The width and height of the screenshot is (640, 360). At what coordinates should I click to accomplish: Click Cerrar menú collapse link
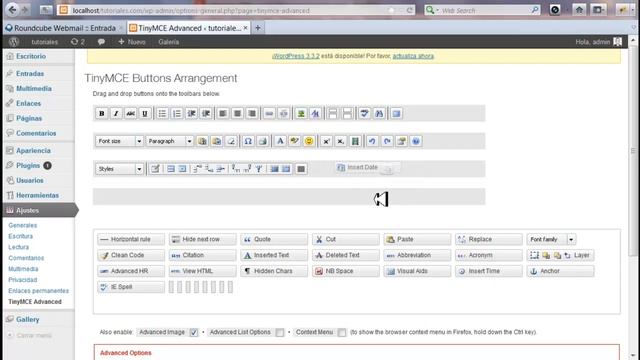coord(34,336)
